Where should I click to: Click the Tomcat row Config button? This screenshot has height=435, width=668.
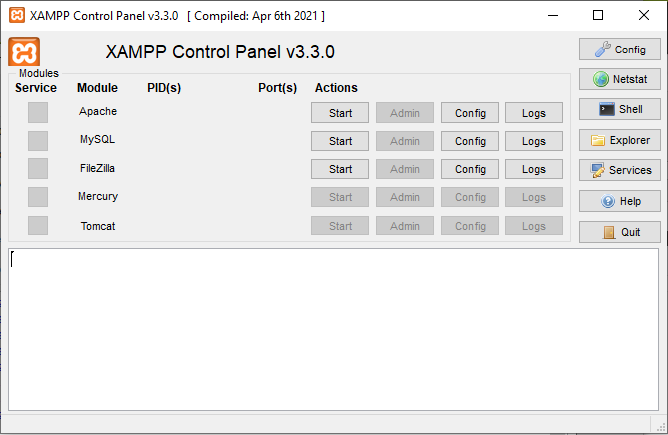click(470, 226)
